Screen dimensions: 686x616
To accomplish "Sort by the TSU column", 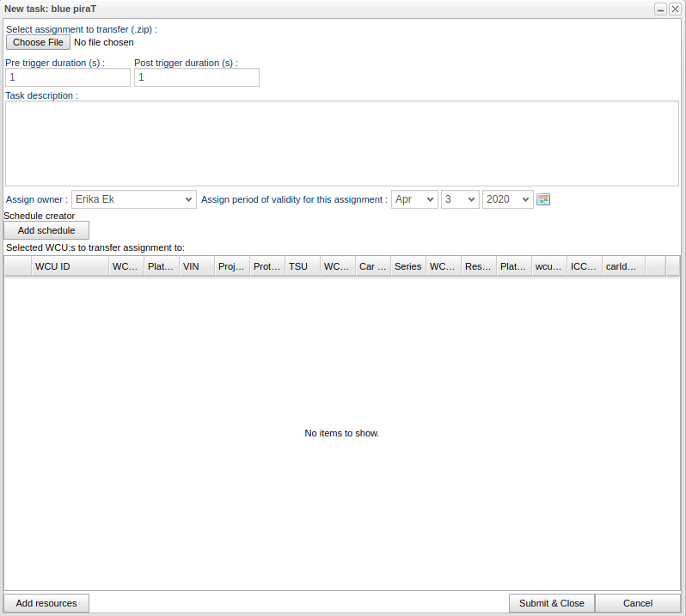I will 302,266.
